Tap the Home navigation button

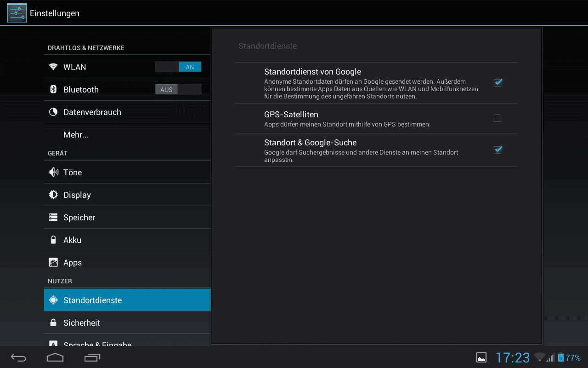pos(55,357)
